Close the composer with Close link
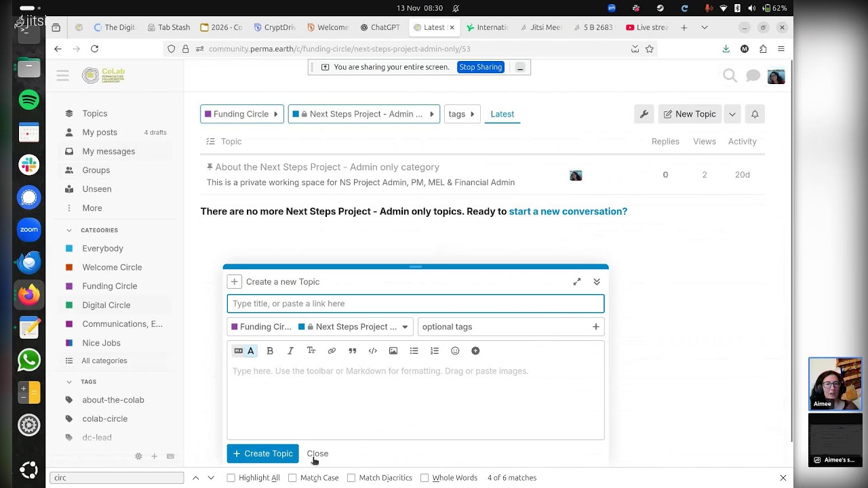This screenshot has width=868, height=488. pyautogui.click(x=317, y=453)
